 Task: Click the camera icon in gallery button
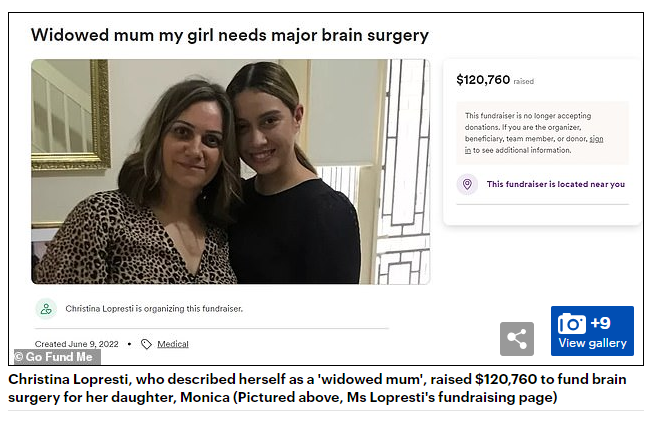(x=572, y=324)
